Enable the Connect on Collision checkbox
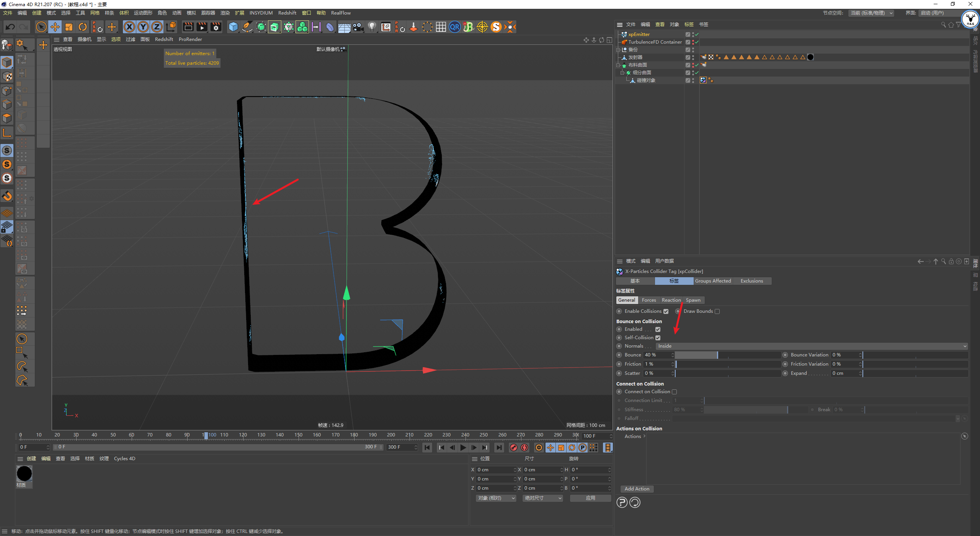This screenshot has width=980, height=536. (675, 392)
